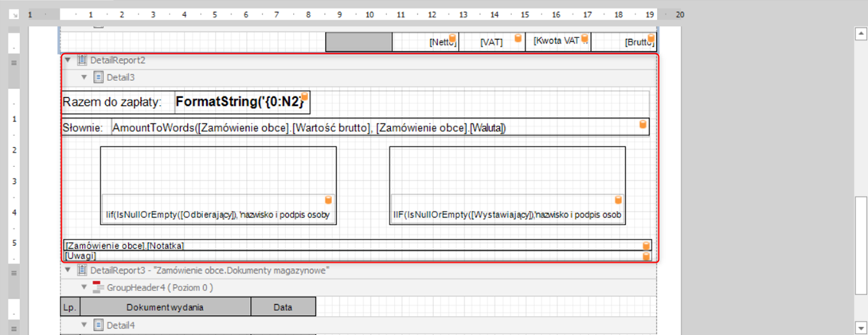This screenshot has width=868, height=335.
Task: Click the DetailReport2 band icon
Action: coord(82,60)
